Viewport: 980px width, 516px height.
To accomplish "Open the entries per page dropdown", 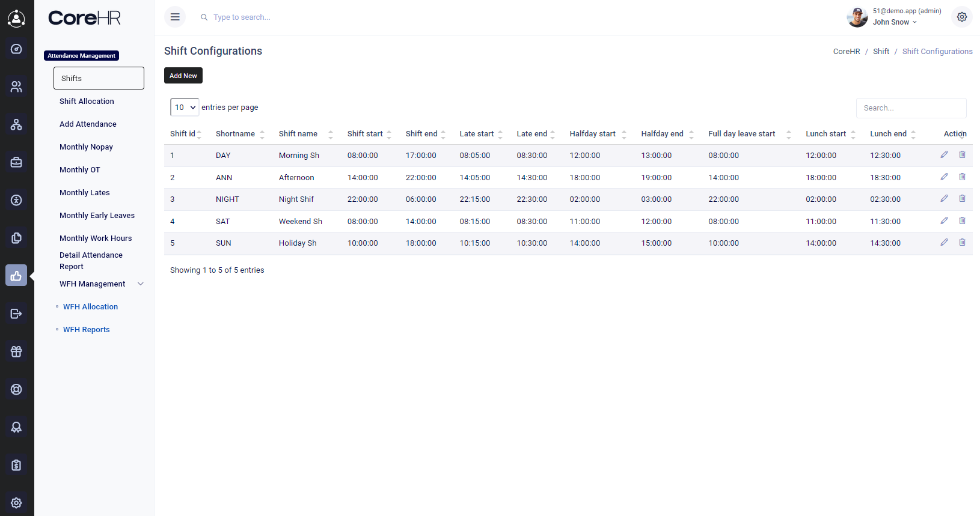I will click(x=185, y=108).
